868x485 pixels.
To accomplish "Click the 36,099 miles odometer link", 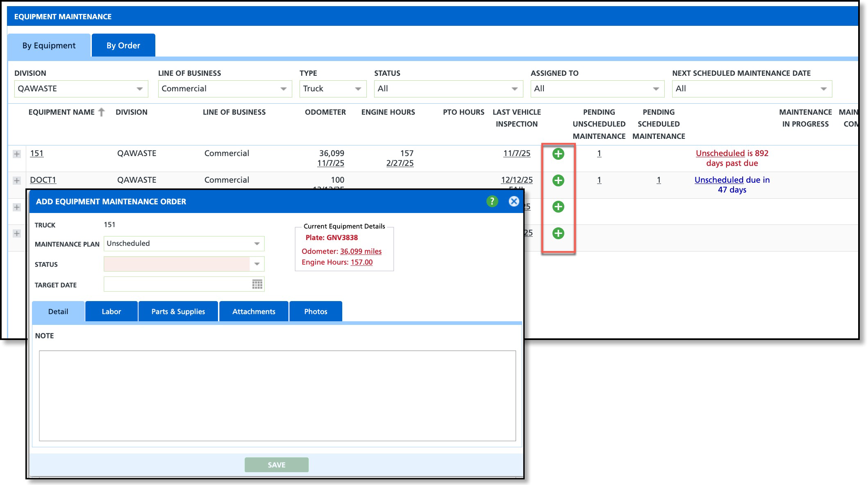I will [x=361, y=251].
